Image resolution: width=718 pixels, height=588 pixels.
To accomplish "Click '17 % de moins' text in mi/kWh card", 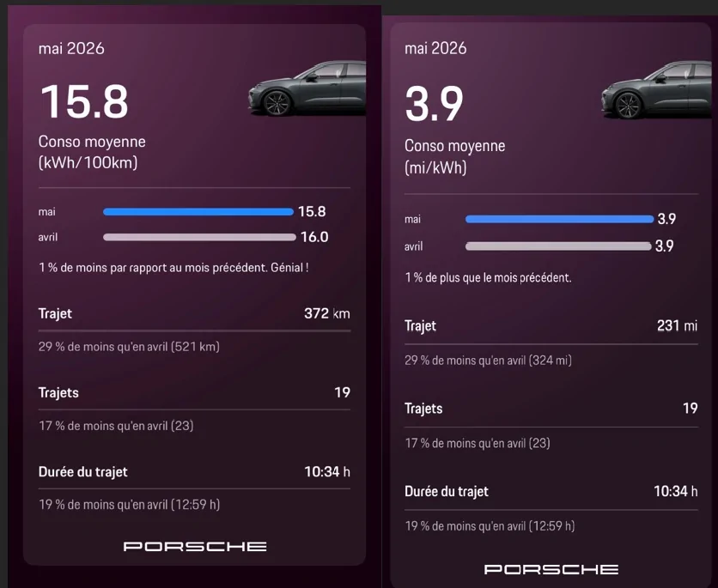I will pos(478,443).
